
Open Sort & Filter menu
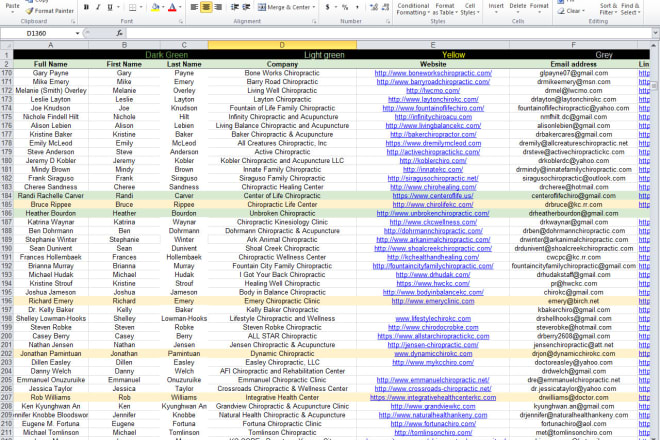tap(608, 9)
